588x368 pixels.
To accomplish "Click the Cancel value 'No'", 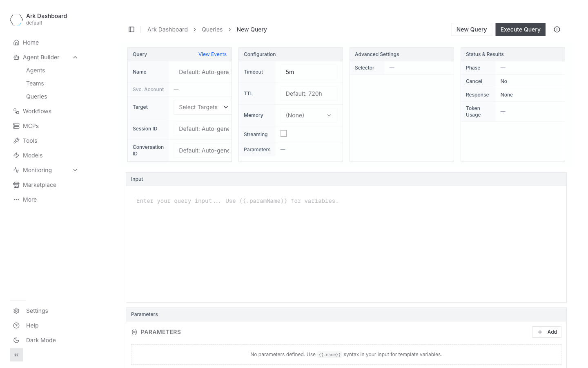I will pos(504,81).
